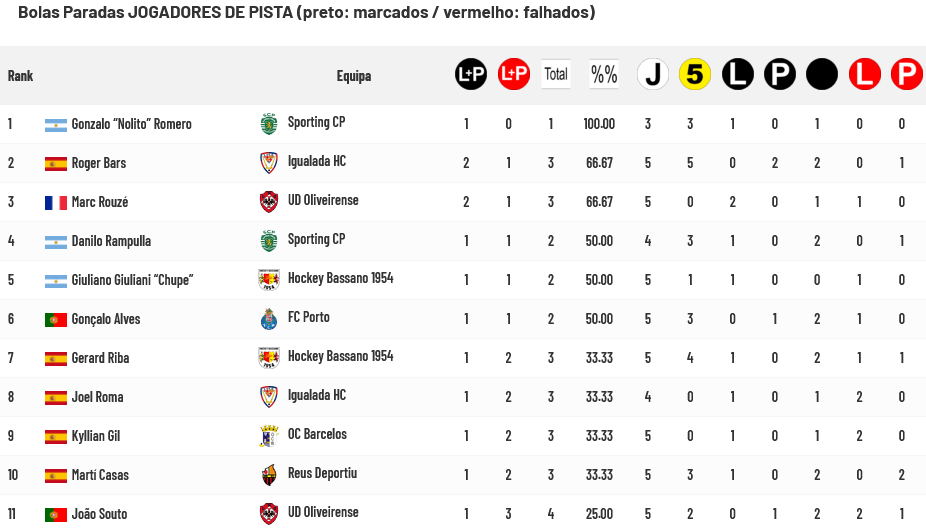Click the yellow 5 column header icon

695,74
